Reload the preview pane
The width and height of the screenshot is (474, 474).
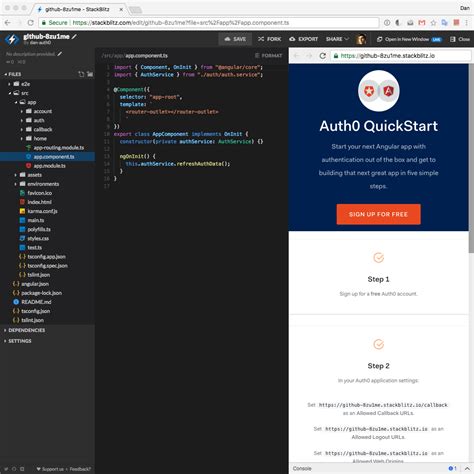(322, 56)
